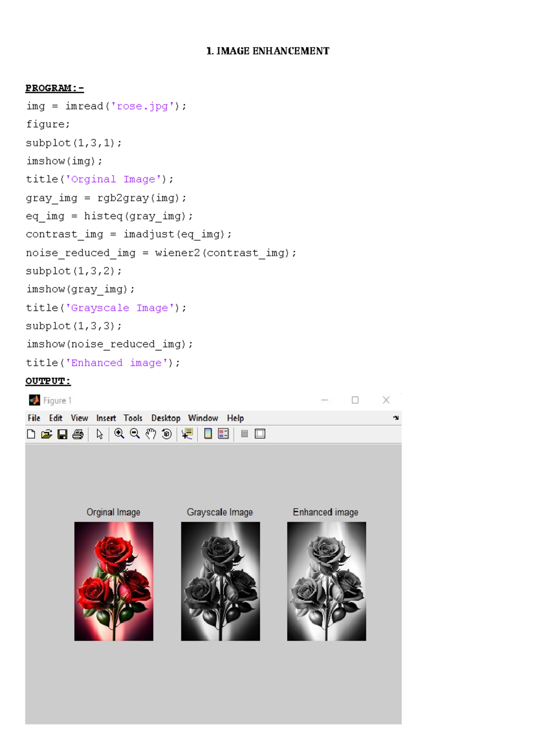Open the File menu

tap(34, 418)
